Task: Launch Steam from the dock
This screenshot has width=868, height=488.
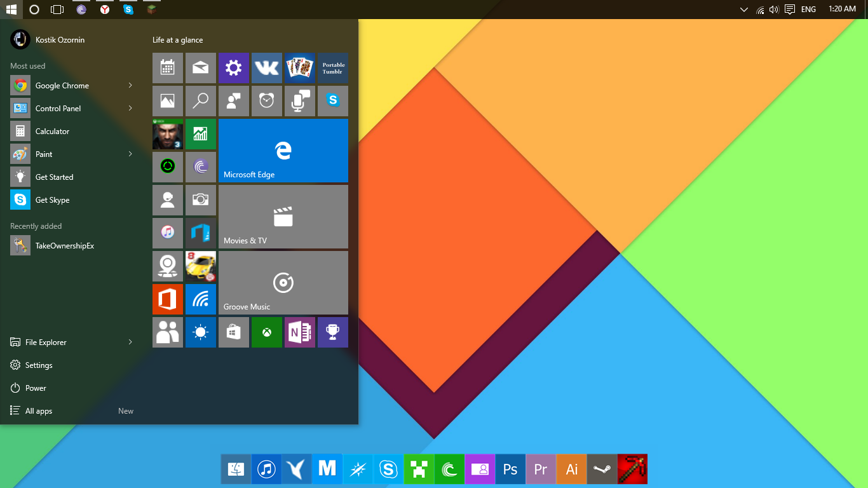Action: point(602,469)
